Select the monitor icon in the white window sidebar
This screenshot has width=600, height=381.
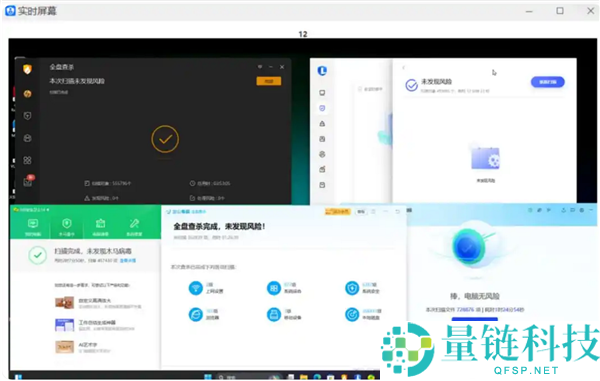(322, 93)
